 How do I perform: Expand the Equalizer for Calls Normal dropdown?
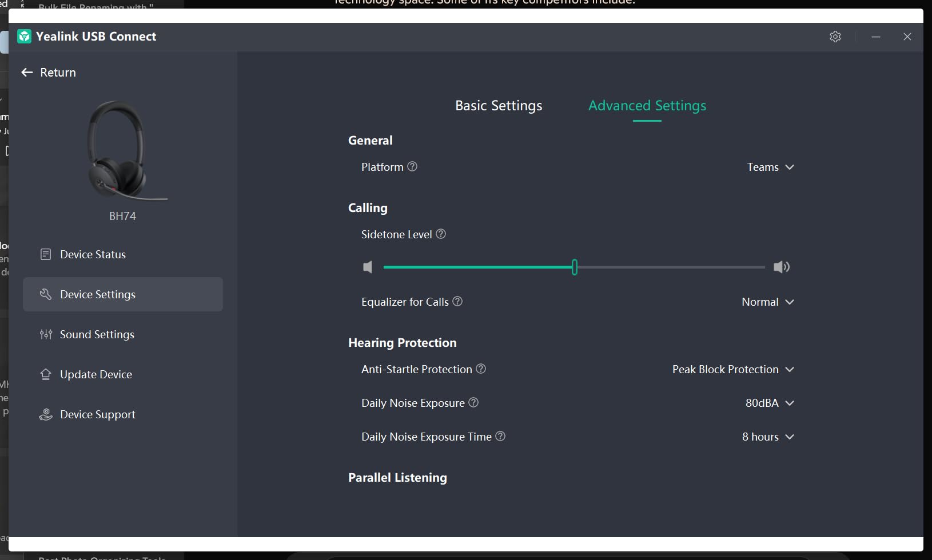(768, 302)
